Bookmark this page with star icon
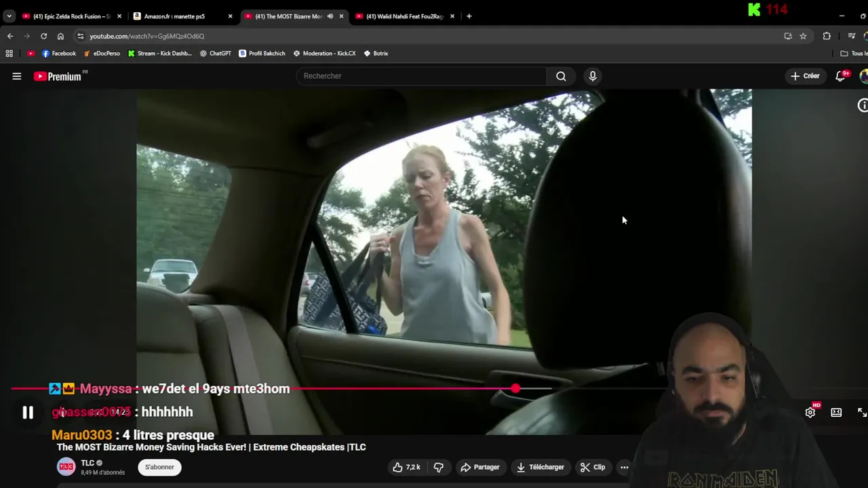This screenshot has height=488, width=868. point(803,36)
